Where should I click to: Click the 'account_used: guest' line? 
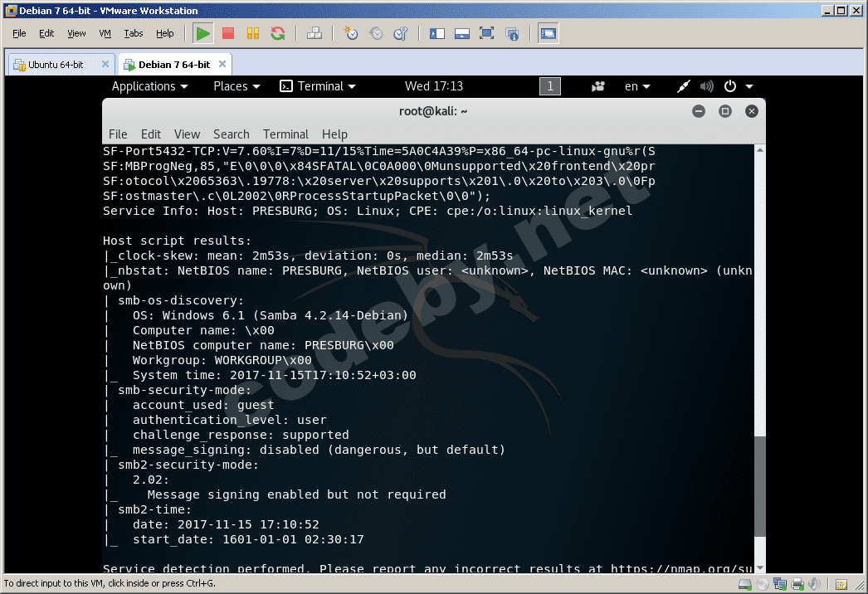[x=203, y=405]
